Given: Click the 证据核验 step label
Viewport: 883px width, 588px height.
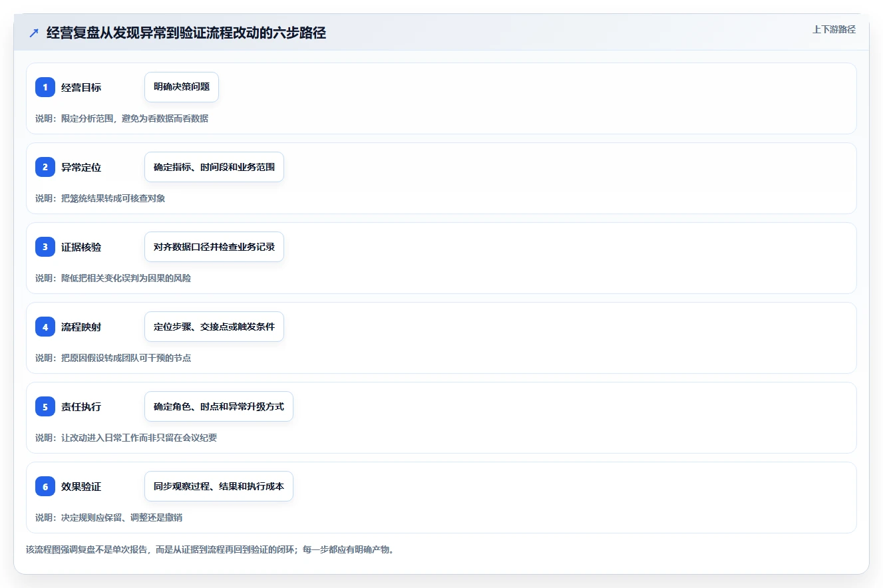Looking at the screenshot, I should pos(81,247).
